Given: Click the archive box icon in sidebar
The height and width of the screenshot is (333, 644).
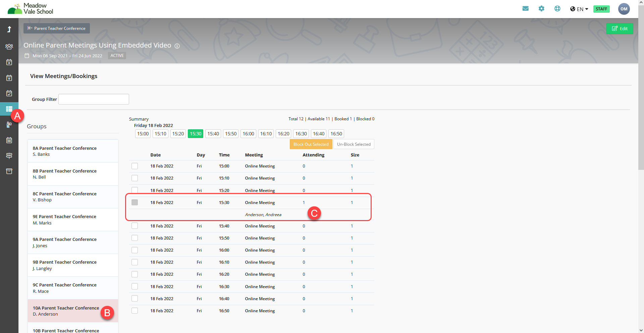Looking at the screenshot, I should [x=9, y=171].
